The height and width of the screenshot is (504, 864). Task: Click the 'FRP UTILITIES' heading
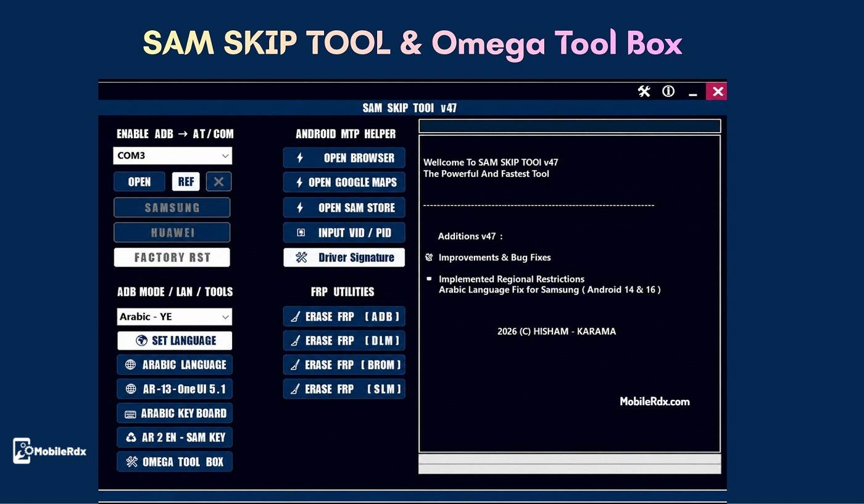[343, 292]
